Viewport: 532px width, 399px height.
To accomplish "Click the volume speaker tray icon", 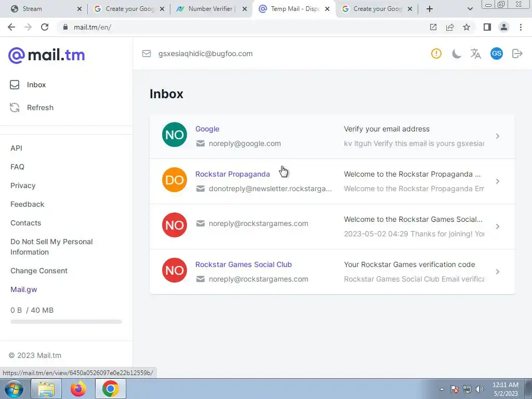I will [x=480, y=389].
